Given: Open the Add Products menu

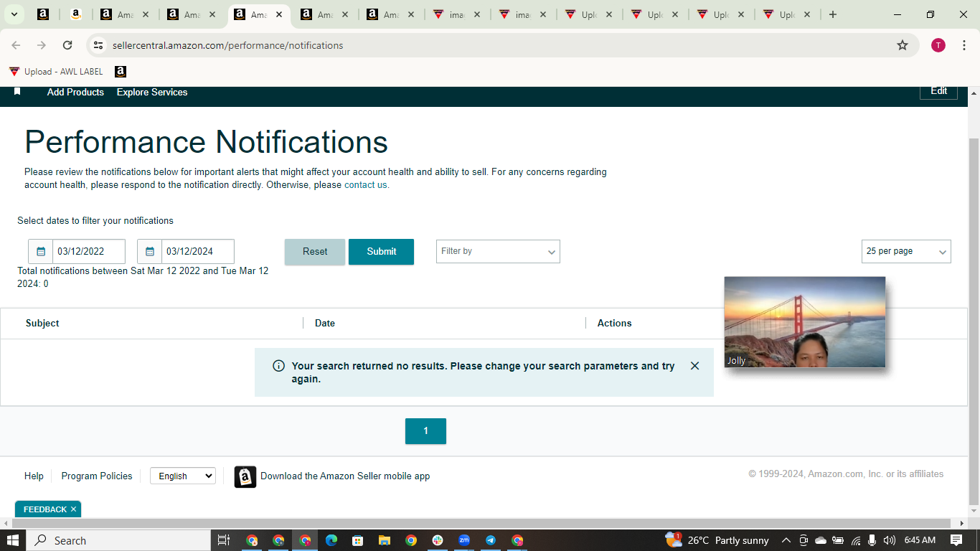Looking at the screenshot, I should (x=75, y=92).
